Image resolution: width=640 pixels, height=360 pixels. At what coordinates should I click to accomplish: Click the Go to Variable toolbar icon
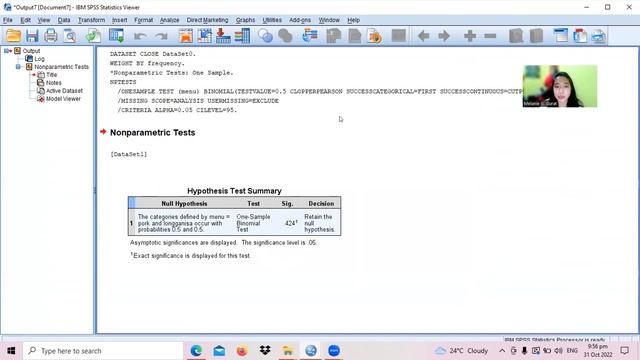(x=223, y=36)
